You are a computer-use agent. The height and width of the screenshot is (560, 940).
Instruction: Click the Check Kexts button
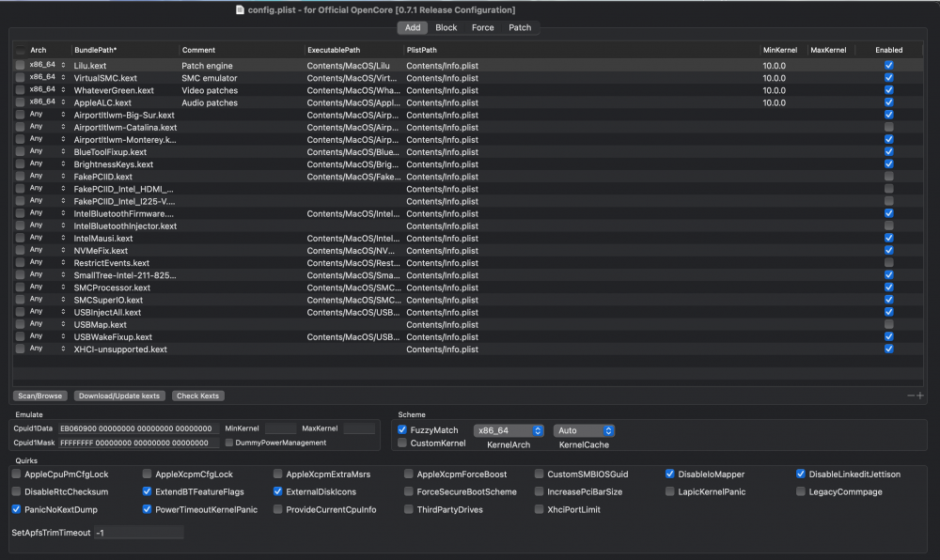point(197,396)
